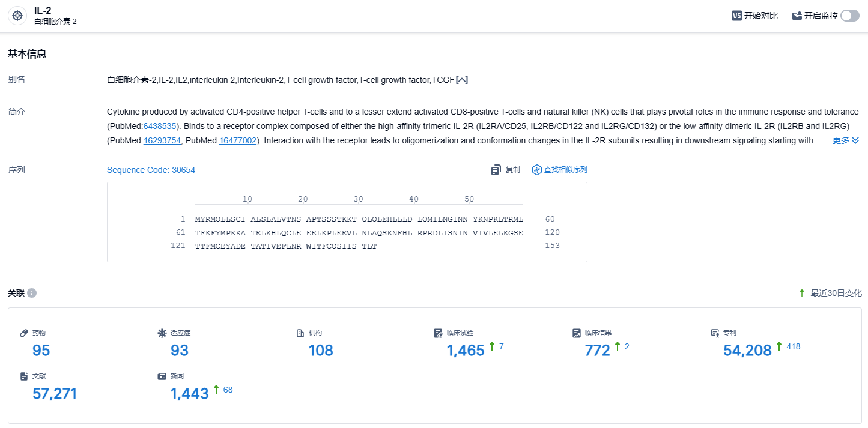Enable the 开启监控 toggle switch
The width and height of the screenshot is (868, 428).
pyautogui.click(x=850, y=16)
